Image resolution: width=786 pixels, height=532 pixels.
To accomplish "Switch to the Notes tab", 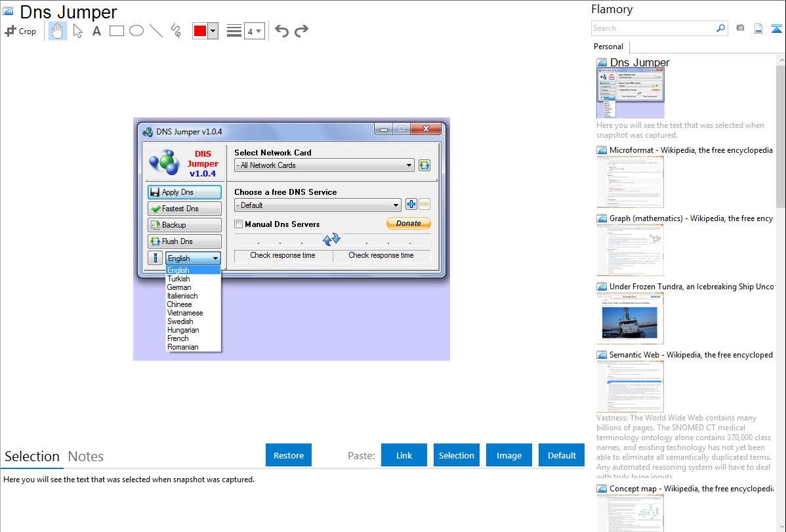I will coord(86,457).
